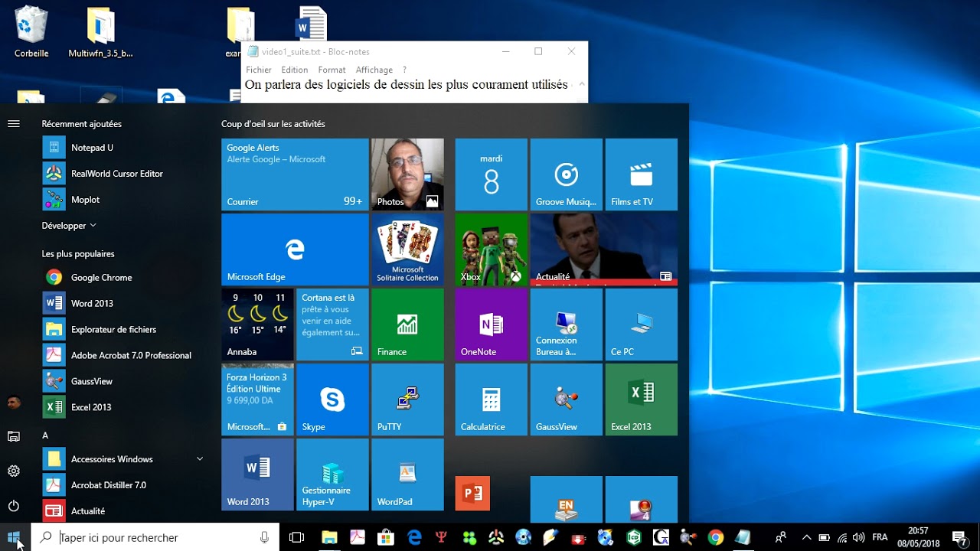Launch Google Chrome from most popular apps
Screen dimensions: 980x551
(x=122, y=278)
